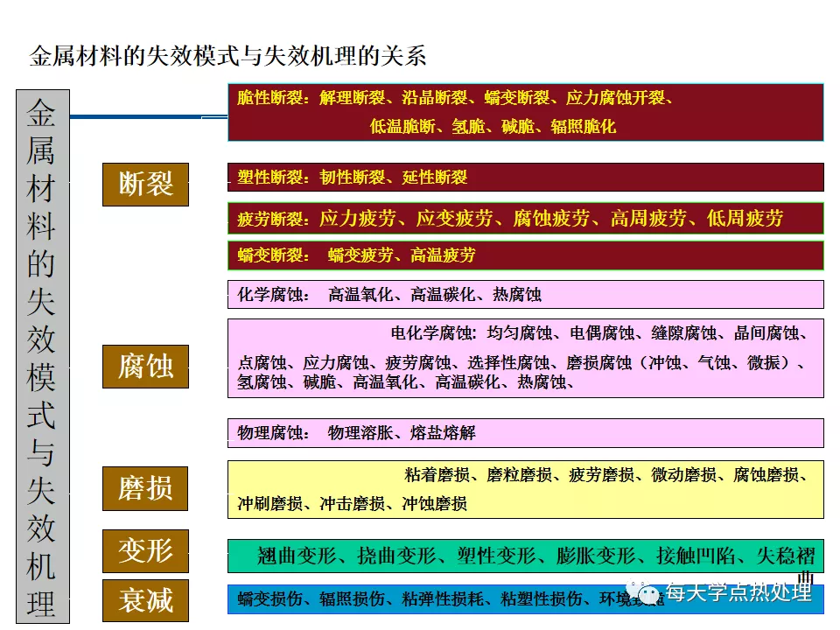Choose the 变形 category box
840x630 pixels.
[x=145, y=551]
